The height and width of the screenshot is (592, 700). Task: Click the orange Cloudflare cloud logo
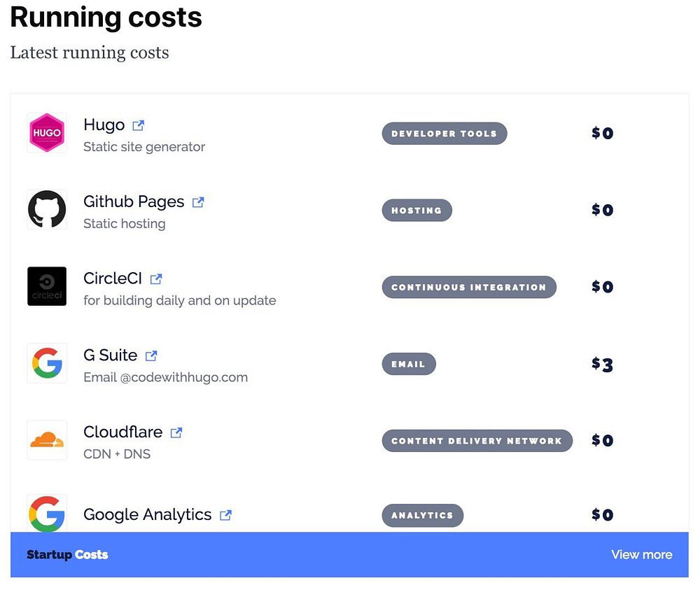click(47, 439)
